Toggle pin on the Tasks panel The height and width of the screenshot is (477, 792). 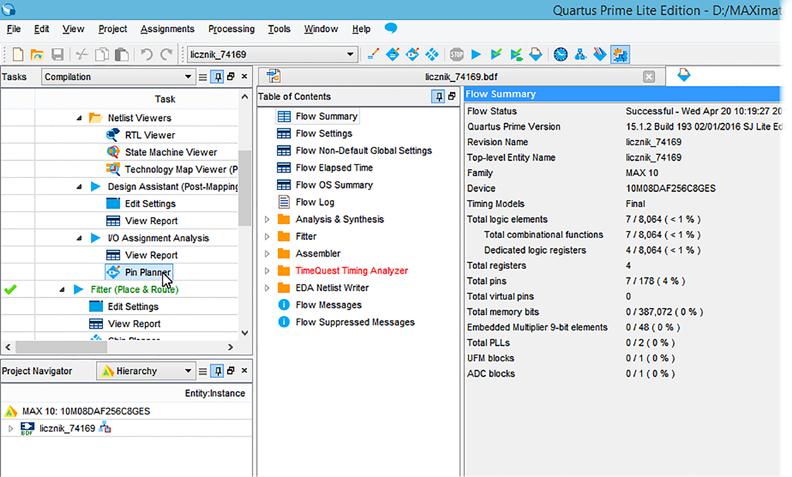point(217,77)
